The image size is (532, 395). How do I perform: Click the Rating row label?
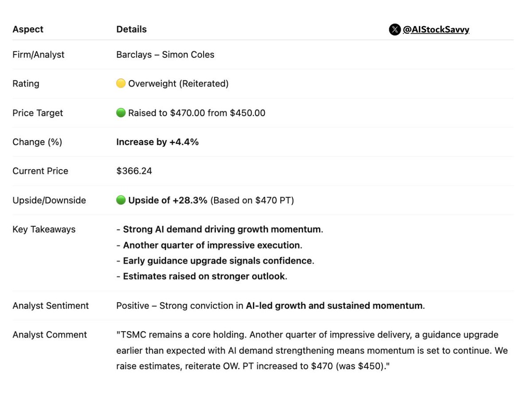coord(26,83)
